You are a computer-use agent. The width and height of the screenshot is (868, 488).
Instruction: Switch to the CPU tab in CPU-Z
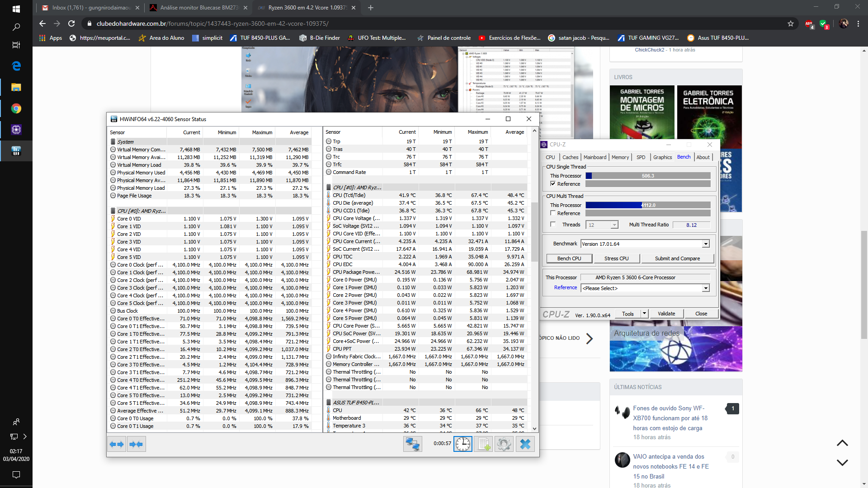[x=550, y=157]
